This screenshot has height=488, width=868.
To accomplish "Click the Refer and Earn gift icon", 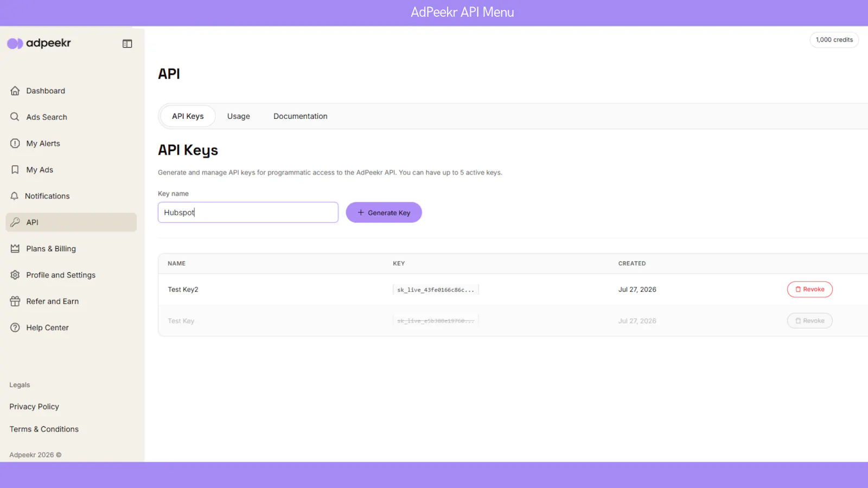I will click(x=15, y=301).
